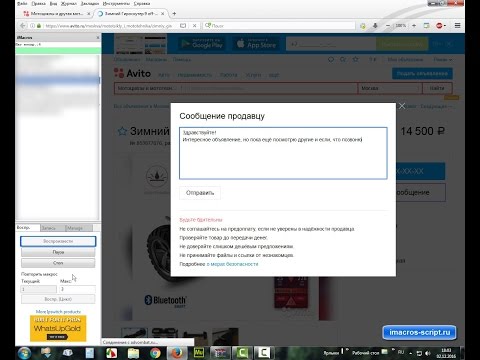Send the message with Отправить button
The width and height of the screenshot is (480, 360).
point(200,193)
